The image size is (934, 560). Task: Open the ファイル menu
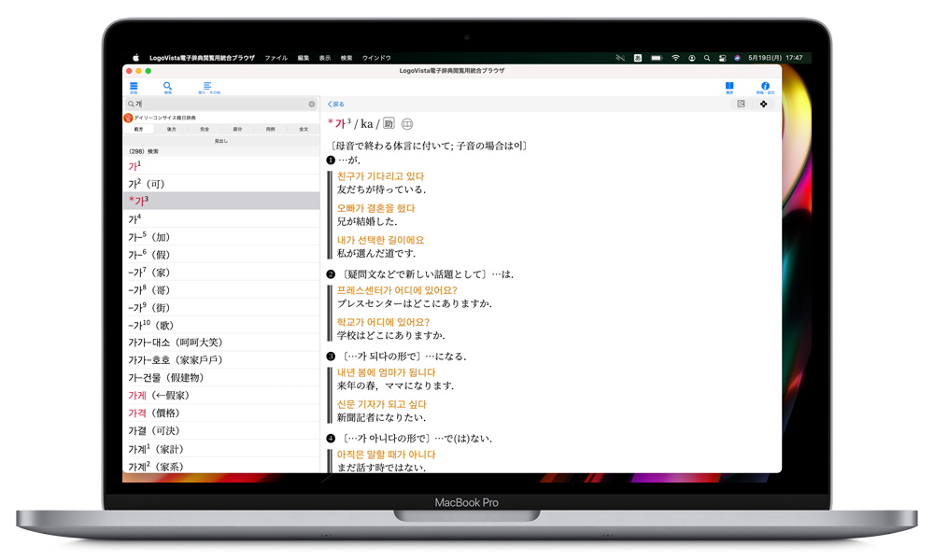click(x=276, y=58)
